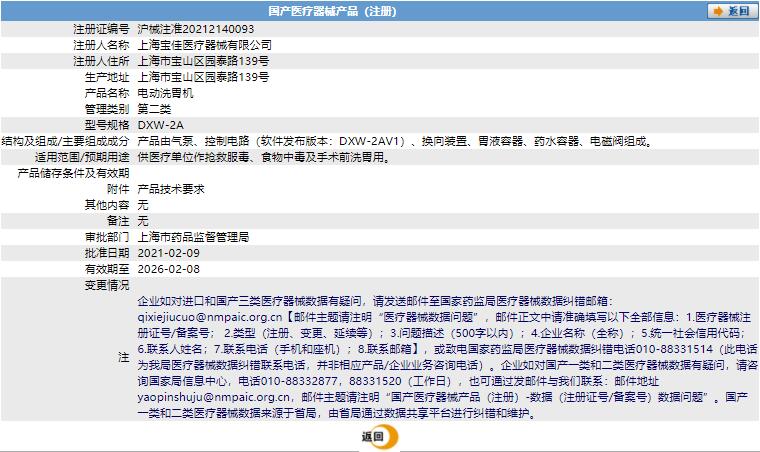This screenshot has height=452, width=760.
Task: Click the 注册人名称 label
Action: [x=101, y=45]
